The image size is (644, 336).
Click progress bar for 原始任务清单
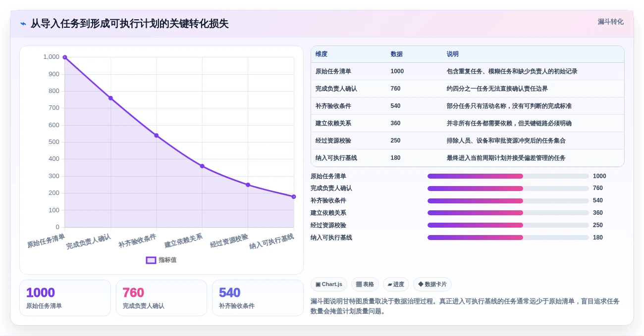coord(508,176)
